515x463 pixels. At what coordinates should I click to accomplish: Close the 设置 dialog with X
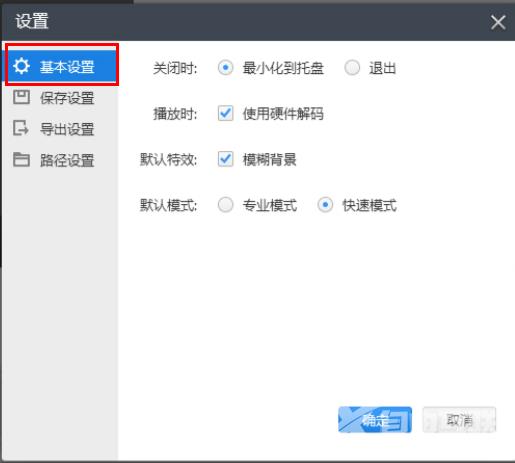pos(498,22)
